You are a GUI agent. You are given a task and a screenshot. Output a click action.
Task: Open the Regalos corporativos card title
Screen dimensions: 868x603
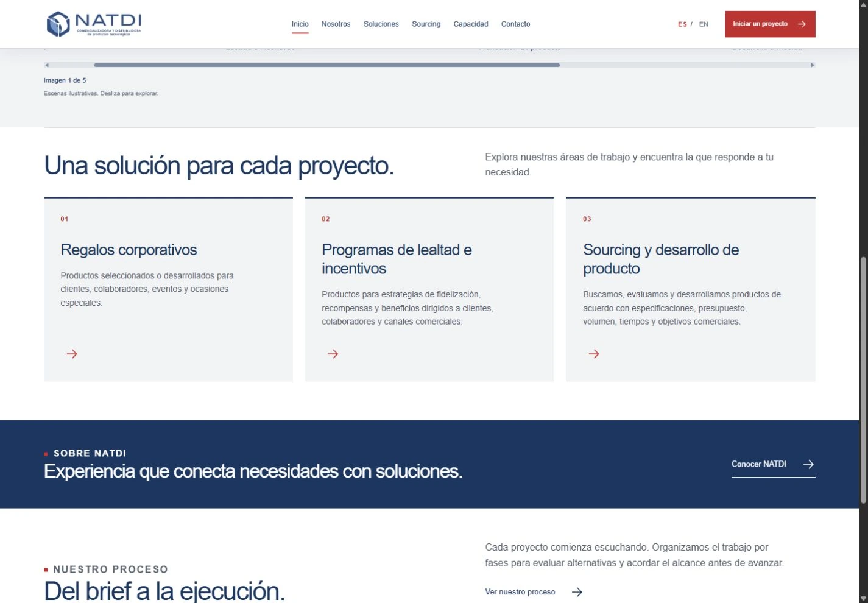(x=129, y=250)
